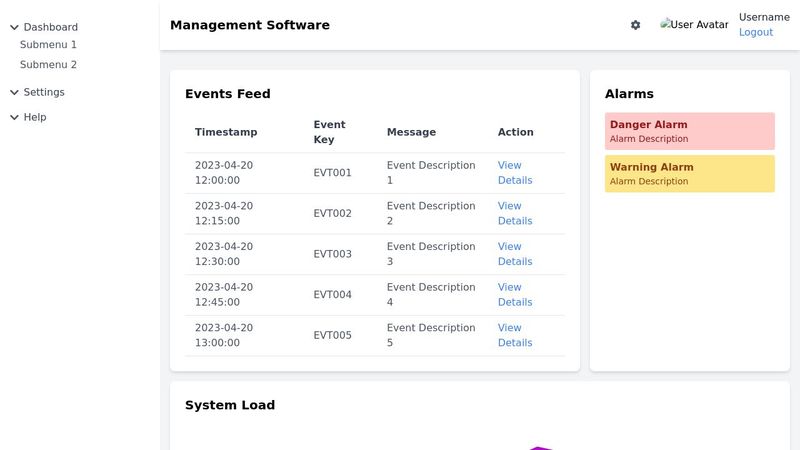Open Submenu 2 in sidebar

pyautogui.click(x=48, y=65)
